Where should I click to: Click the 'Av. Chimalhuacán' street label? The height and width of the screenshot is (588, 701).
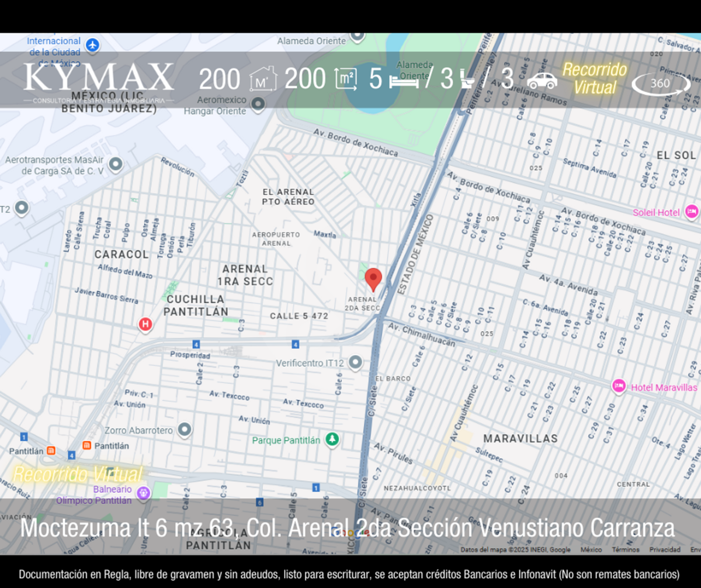coord(421,335)
